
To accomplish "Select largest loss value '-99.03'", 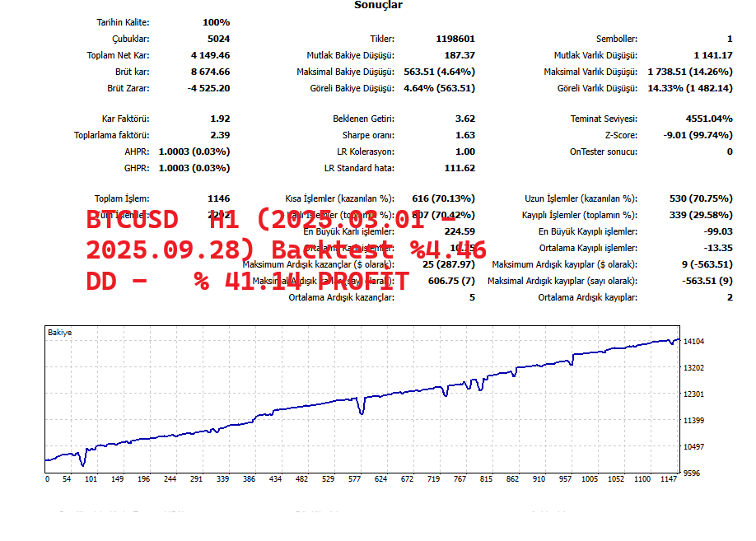I will pos(718,231).
